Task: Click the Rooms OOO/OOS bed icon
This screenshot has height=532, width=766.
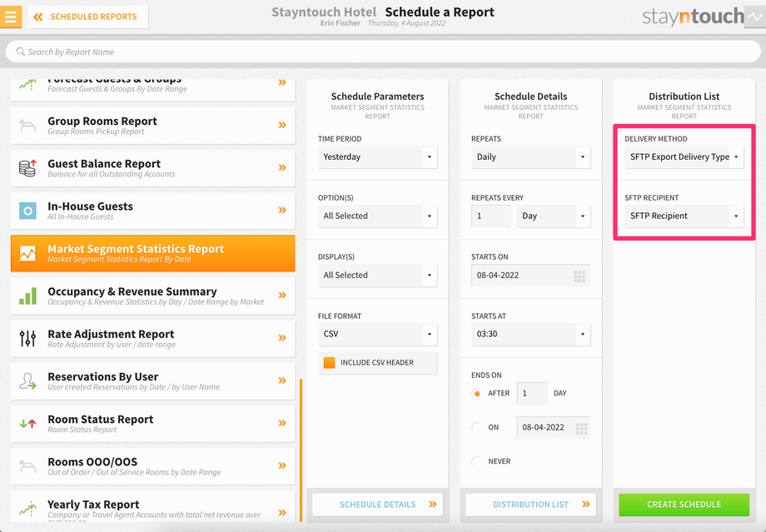Action: (x=27, y=466)
